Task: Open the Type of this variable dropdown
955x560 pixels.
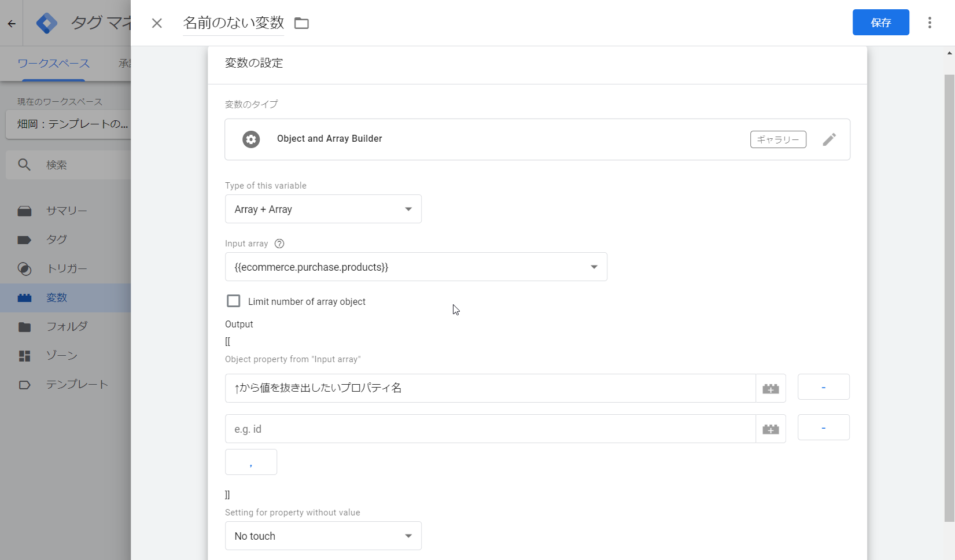Action: [323, 209]
